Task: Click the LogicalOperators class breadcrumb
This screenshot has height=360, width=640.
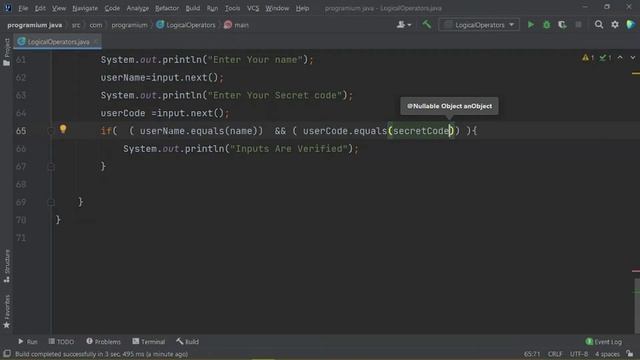Action: [186, 25]
